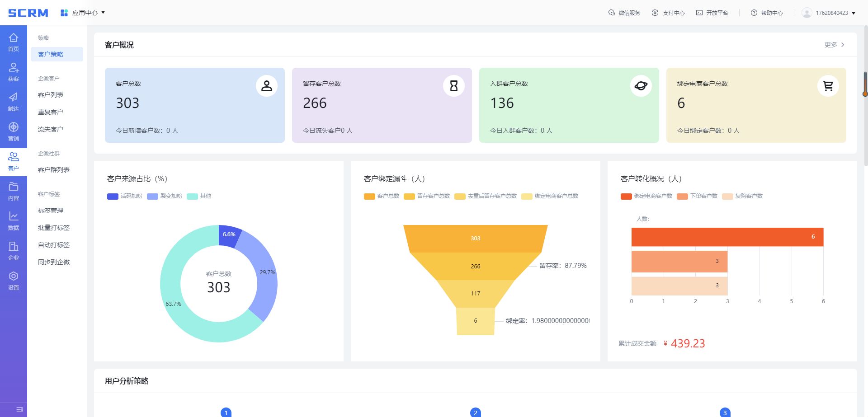Viewport: 868px width, 417px height.
Task: Open the 内容 folder icon
Action: click(14, 191)
